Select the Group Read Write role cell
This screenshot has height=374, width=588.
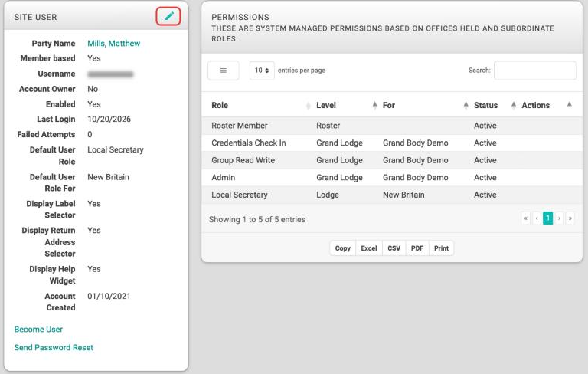[x=243, y=160]
